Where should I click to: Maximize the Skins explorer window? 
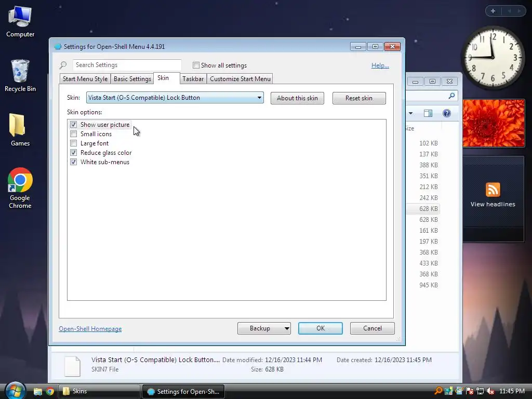tap(432, 82)
